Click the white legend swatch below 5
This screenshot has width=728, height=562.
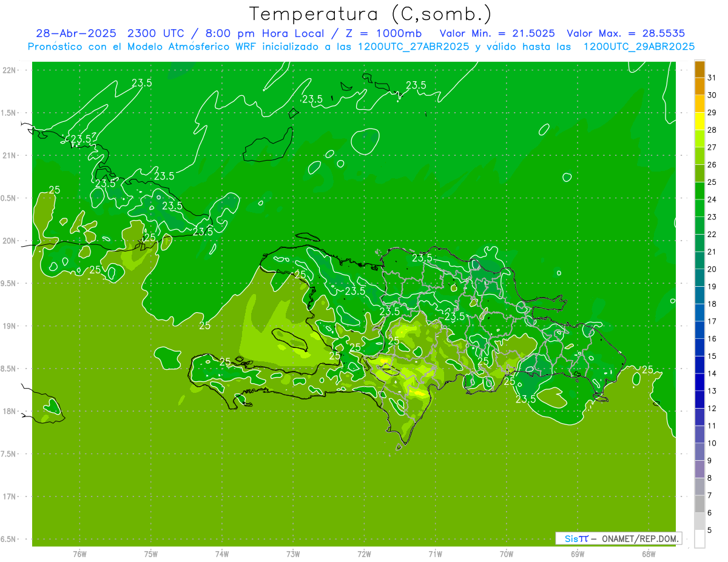point(699,539)
